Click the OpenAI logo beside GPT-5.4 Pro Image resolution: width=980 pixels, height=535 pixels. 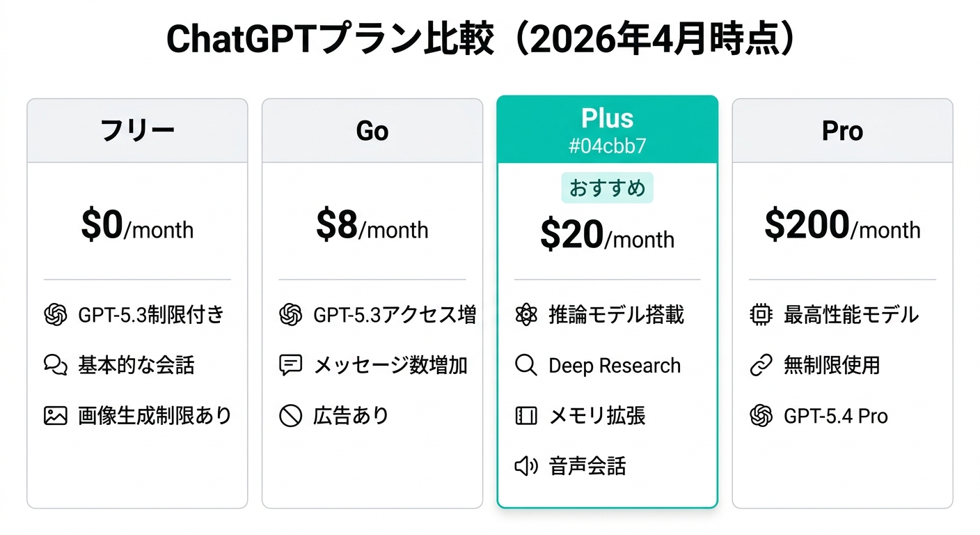(x=761, y=416)
